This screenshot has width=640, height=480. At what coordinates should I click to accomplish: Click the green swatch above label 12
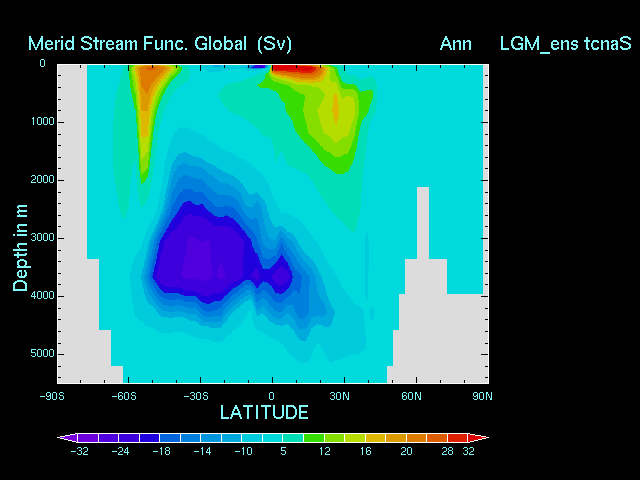(314, 438)
